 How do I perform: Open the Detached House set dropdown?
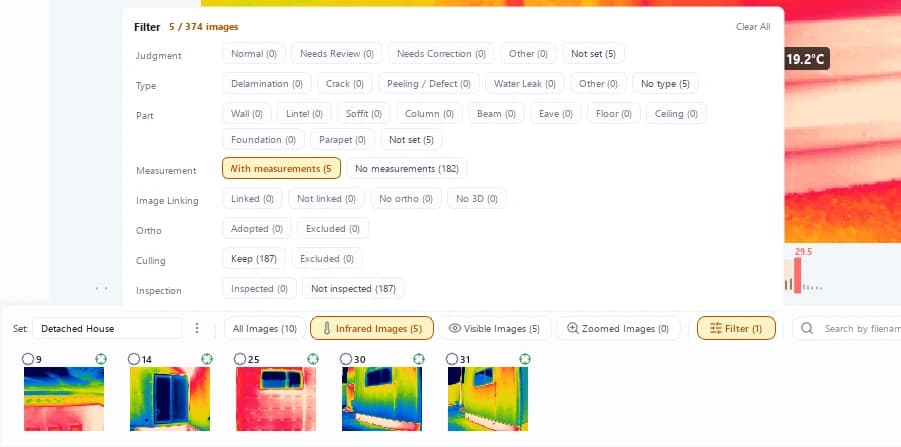pyautogui.click(x=107, y=328)
